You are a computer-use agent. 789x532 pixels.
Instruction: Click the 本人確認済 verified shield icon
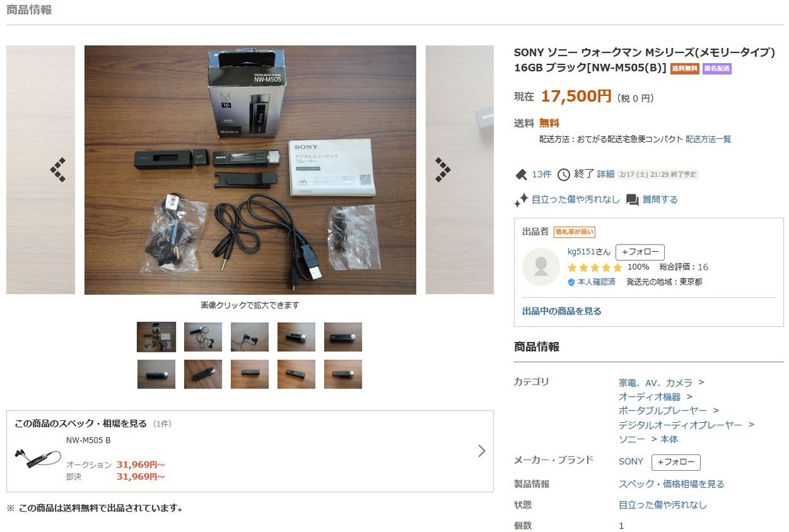coord(571,282)
